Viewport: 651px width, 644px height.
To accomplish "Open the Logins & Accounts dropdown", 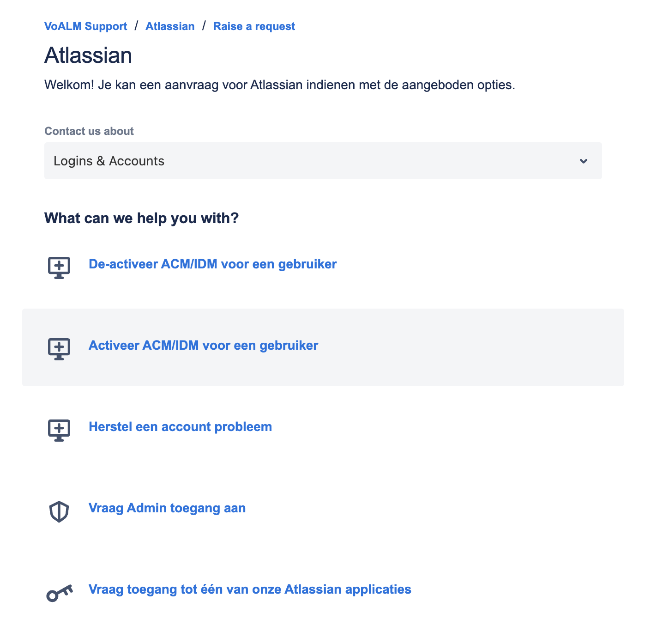I will coord(323,161).
